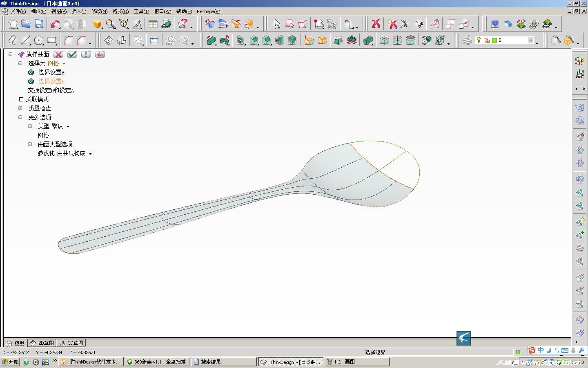Click 交换设定B和设定A option
Screen dimensions: 588x368
(51, 90)
